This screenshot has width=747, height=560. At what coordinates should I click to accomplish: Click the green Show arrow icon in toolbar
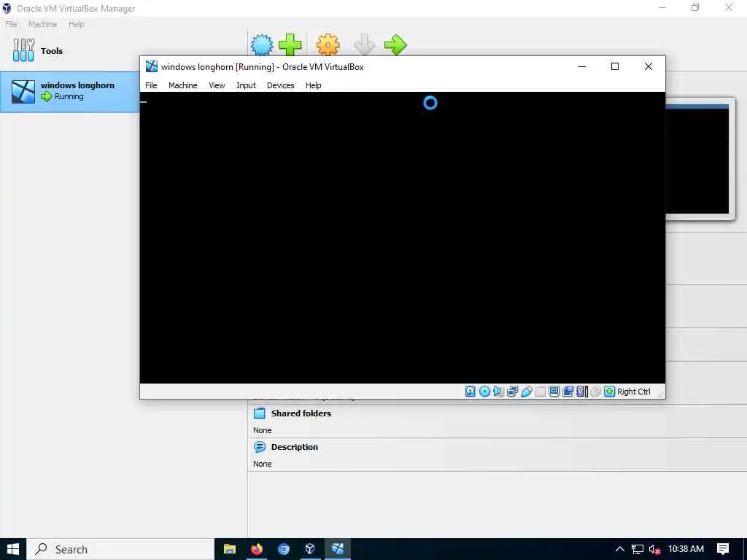click(395, 44)
